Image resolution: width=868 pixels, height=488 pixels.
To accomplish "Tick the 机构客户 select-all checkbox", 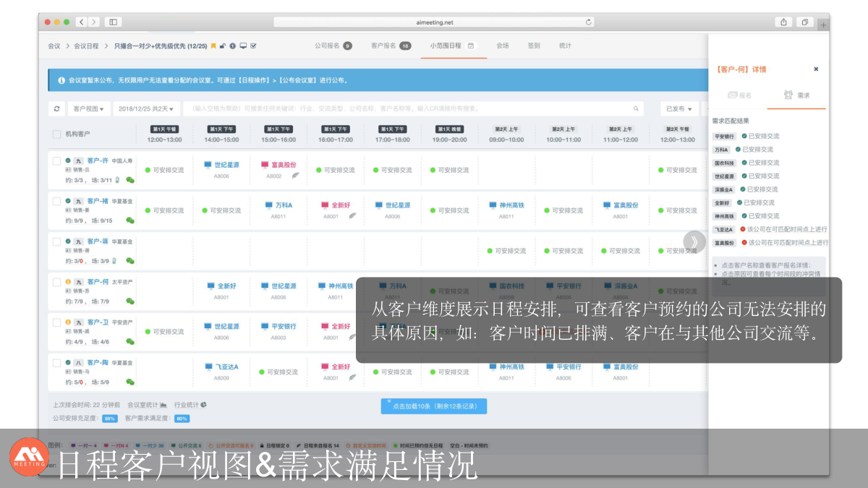I will 56,134.
